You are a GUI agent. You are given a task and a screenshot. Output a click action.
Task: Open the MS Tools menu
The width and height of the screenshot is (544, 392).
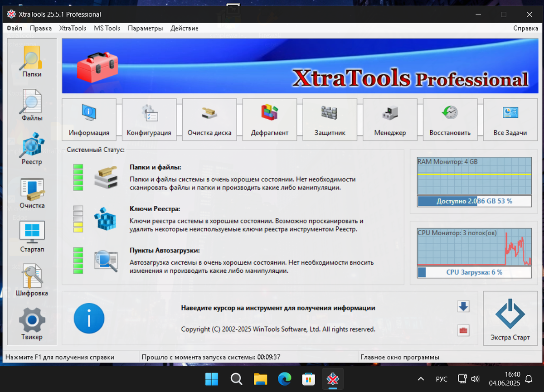[x=107, y=28]
